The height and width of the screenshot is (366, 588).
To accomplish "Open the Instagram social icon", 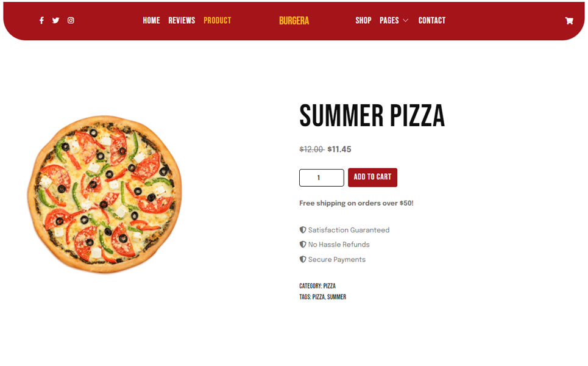I will pos(71,20).
